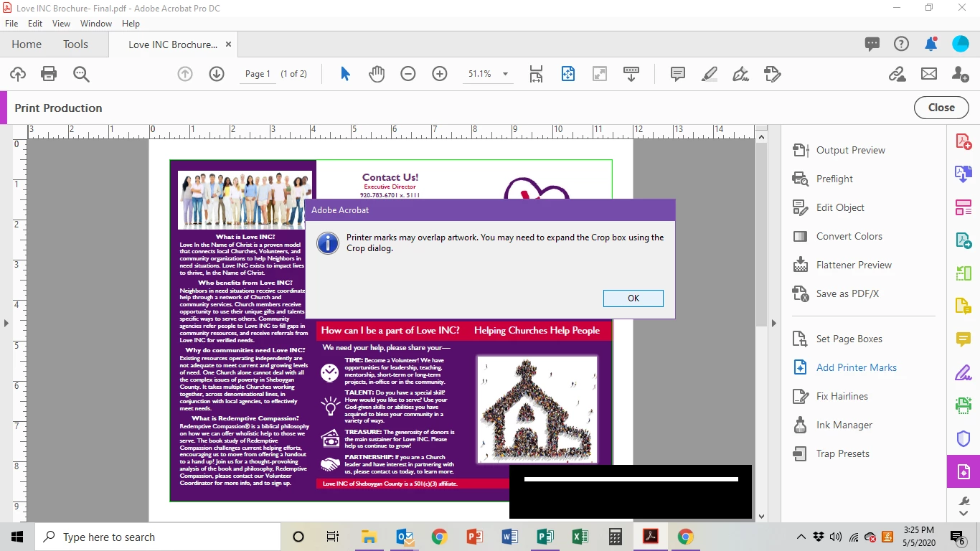This screenshot has height=551, width=980.
Task: Select Add Printer Marks
Action: (844, 367)
